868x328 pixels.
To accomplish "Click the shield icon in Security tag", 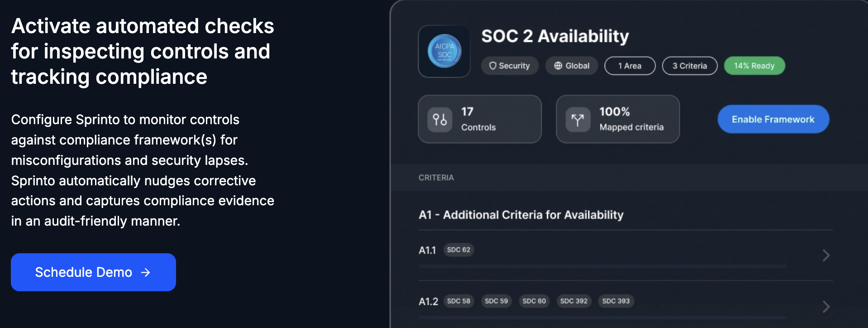I will [493, 66].
